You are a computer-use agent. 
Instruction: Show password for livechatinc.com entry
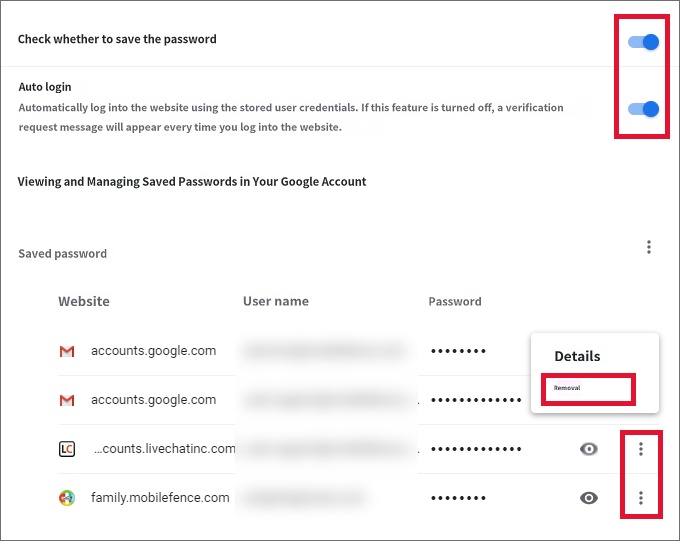coord(588,449)
